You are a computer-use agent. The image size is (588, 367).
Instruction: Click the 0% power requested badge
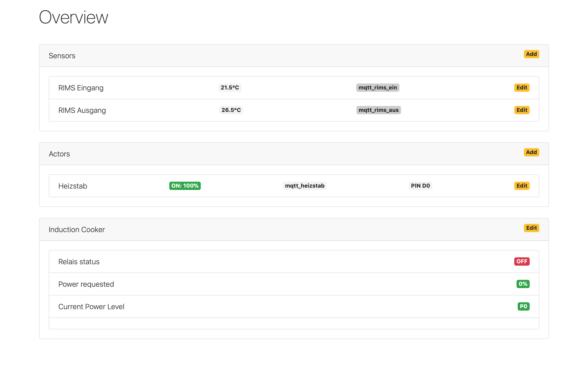click(x=523, y=284)
